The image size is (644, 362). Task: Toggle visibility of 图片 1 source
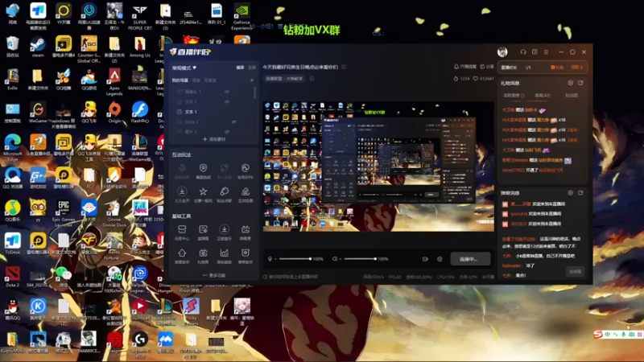tap(227, 132)
